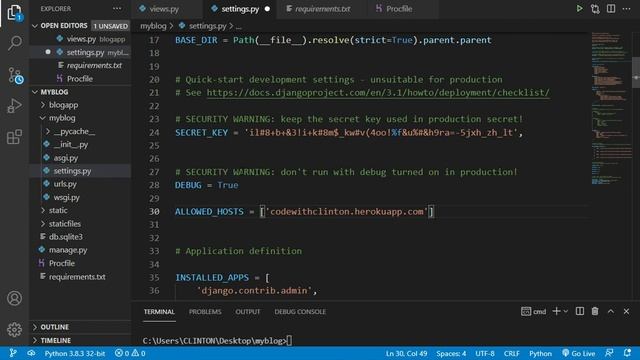Open the Problems panel tab
Screen dimensions: 640x360
coord(205,311)
